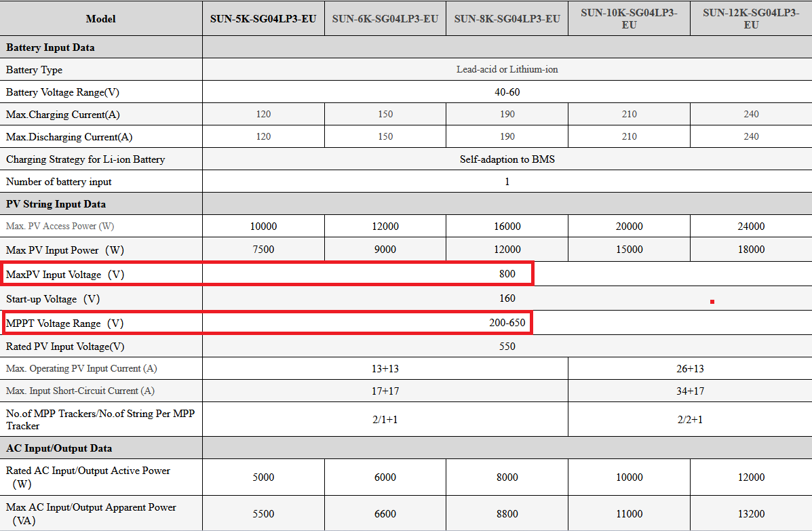Click the 200-650 MPPT range value
Viewport: 812px width, 531px height.
(507, 322)
